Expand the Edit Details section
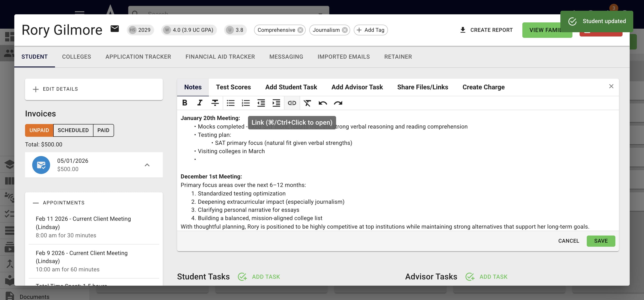644x300 pixels. coord(94,89)
